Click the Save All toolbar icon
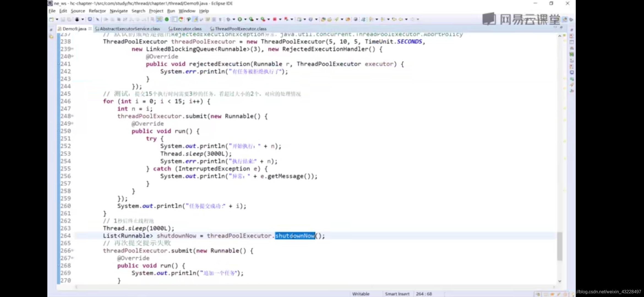The image size is (644, 297). 69,19
